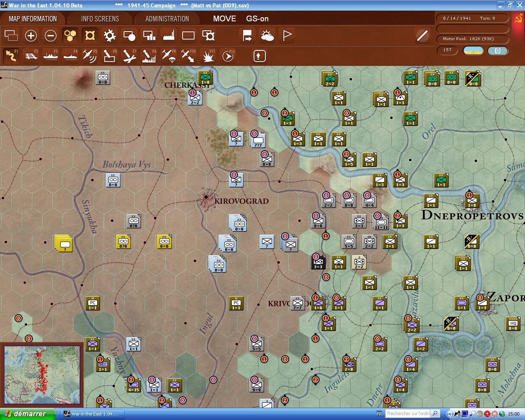The width and height of the screenshot is (525, 420).
Task: Click the MOVE mode label
Action: click(225, 19)
